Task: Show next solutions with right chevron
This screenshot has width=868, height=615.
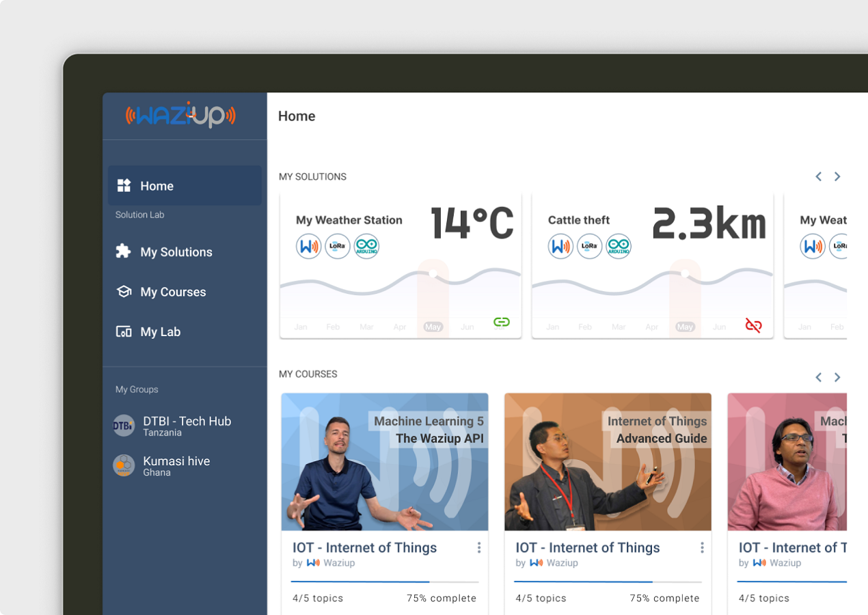Action: pos(837,177)
